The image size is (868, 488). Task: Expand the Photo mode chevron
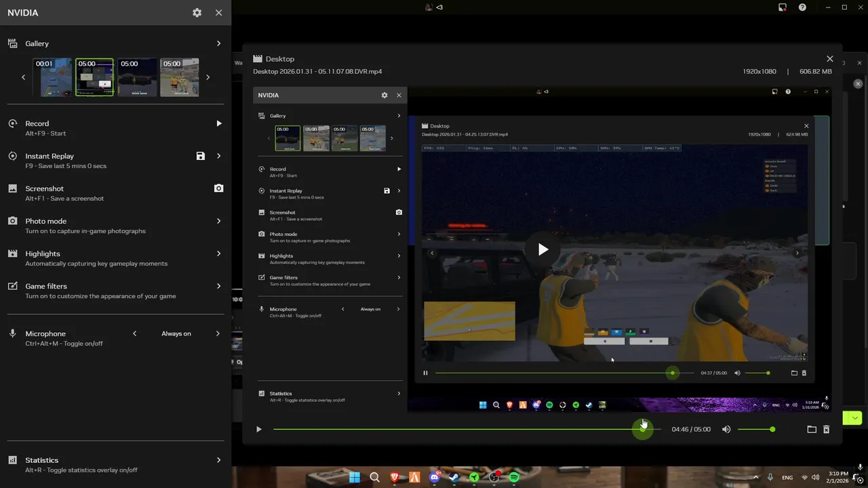(x=218, y=221)
